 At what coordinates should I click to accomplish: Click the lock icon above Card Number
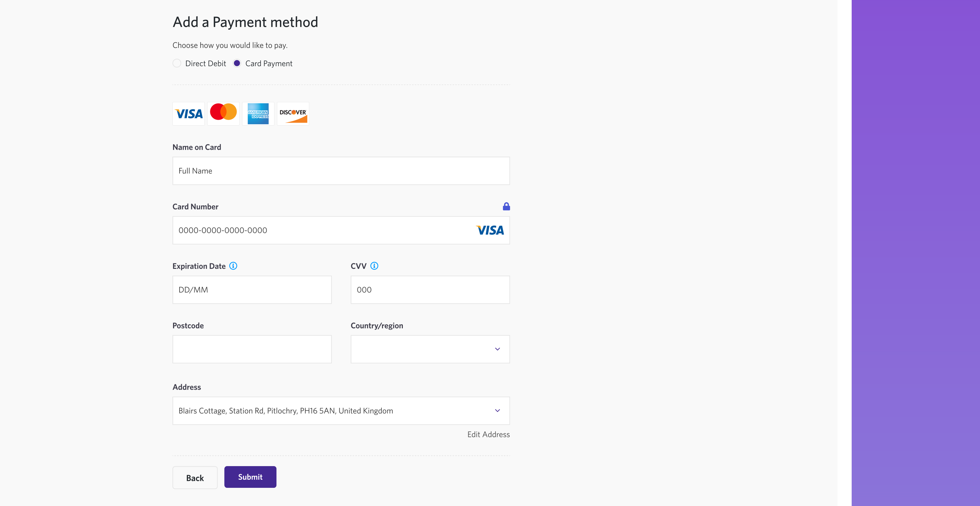[506, 206]
